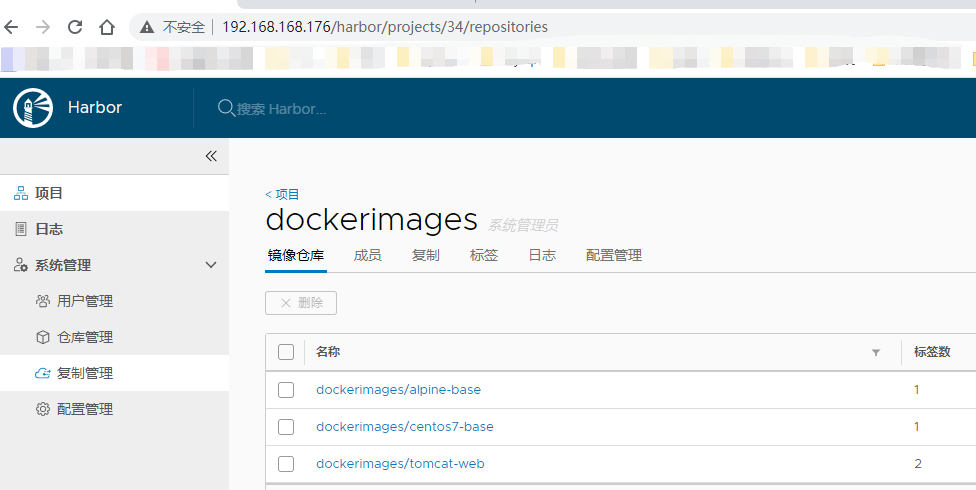976x490 pixels.
Task: Click the browser forward arrow
Action: point(43,27)
